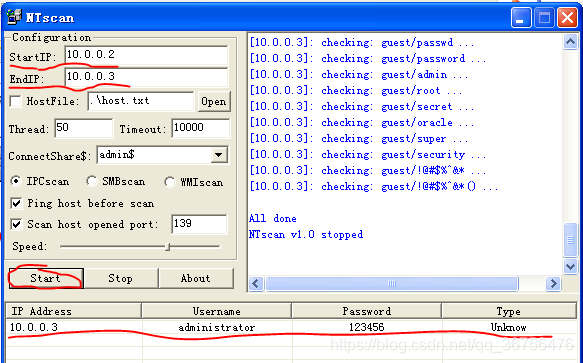583x363 pixels.
Task: Click the Unknow type cell
Action: click(x=508, y=327)
